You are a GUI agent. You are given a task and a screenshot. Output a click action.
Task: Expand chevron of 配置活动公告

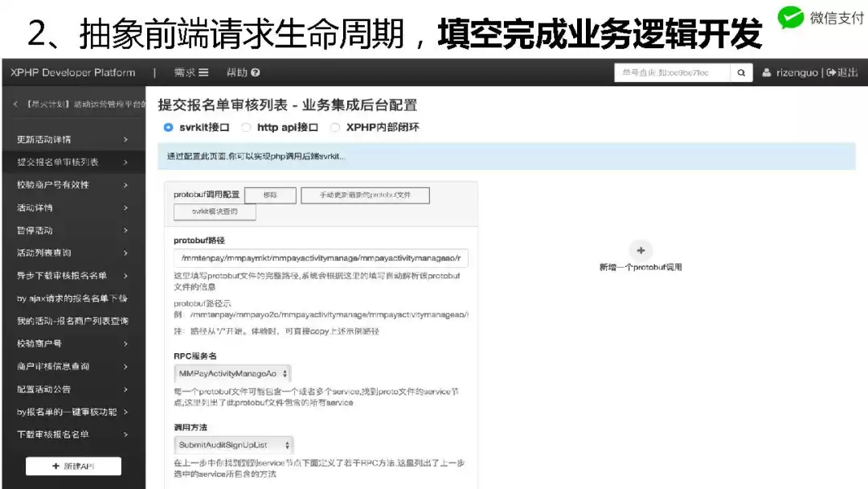(125, 389)
